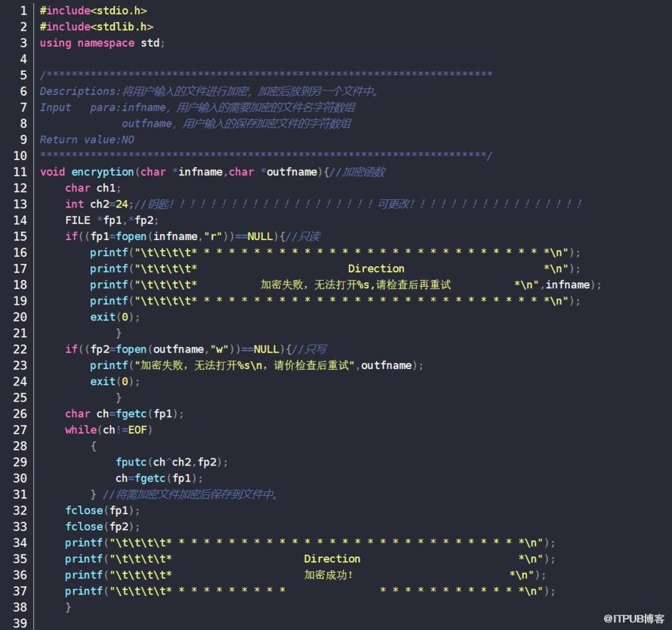Click "ch=fgetc(fp1);" on line 30
This screenshot has height=630, width=672.
tap(159, 478)
